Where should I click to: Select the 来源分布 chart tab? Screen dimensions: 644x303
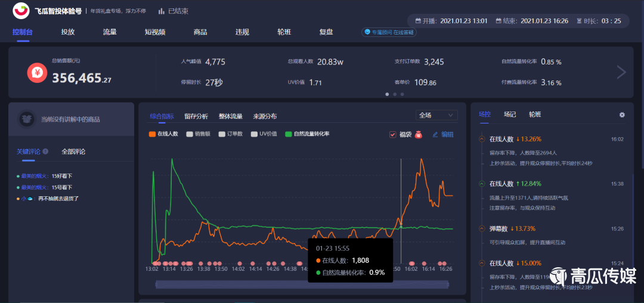pyautogui.click(x=265, y=116)
